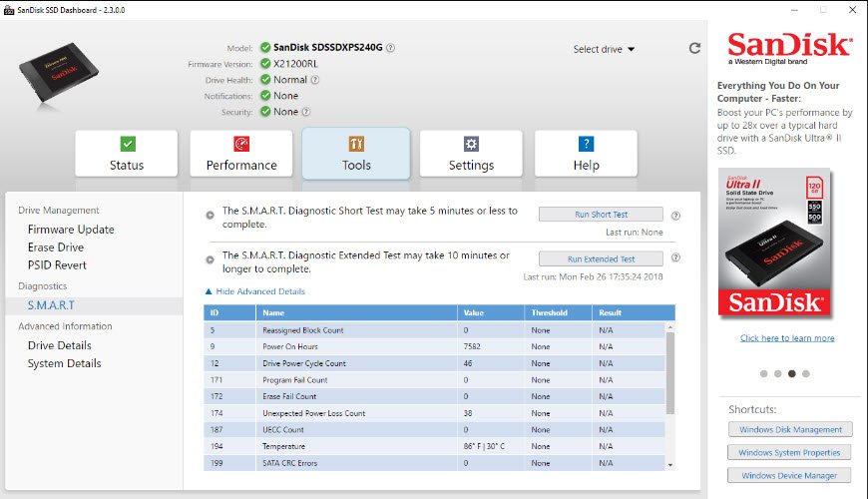Click the SMART table scrollbar thumb
This screenshot has width=868, height=499.
tap(669, 372)
